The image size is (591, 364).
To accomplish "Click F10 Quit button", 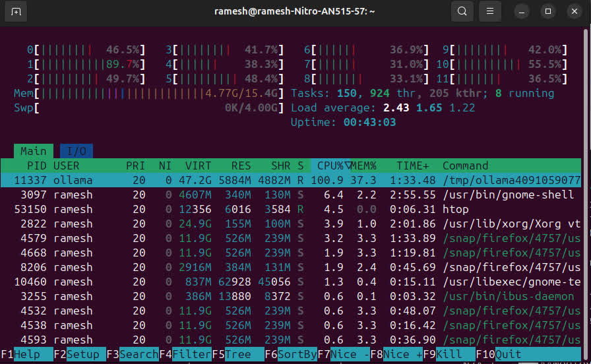I will point(528,355).
